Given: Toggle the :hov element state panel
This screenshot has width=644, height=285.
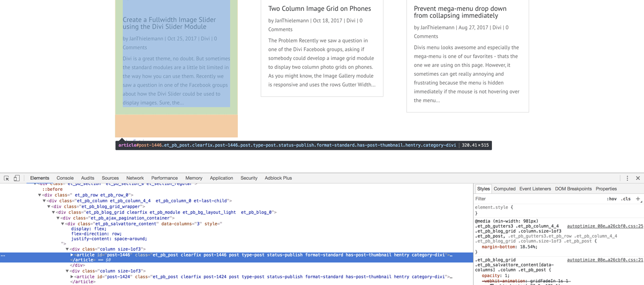Looking at the screenshot, I should (611, 199).
